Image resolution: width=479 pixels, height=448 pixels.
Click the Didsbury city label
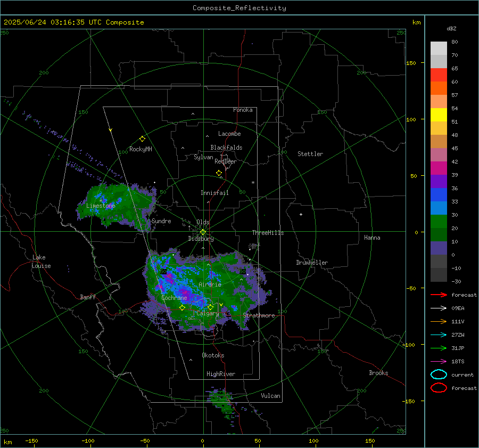(x=201, y=239)
